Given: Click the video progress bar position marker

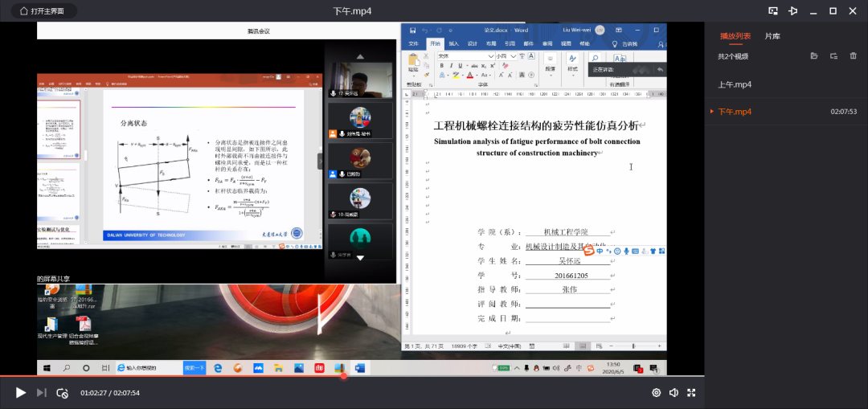Looking at the screenshot, I should click(x=344, y=376).
